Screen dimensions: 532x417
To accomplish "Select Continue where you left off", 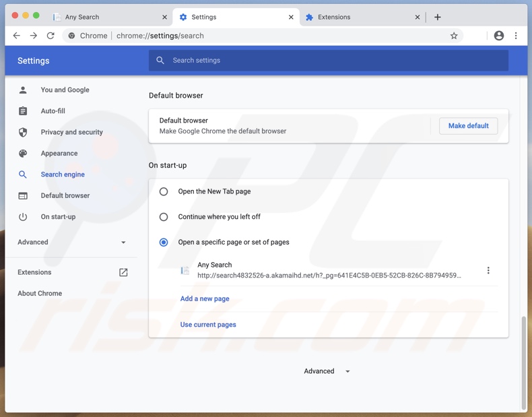I will click(164, 217).
